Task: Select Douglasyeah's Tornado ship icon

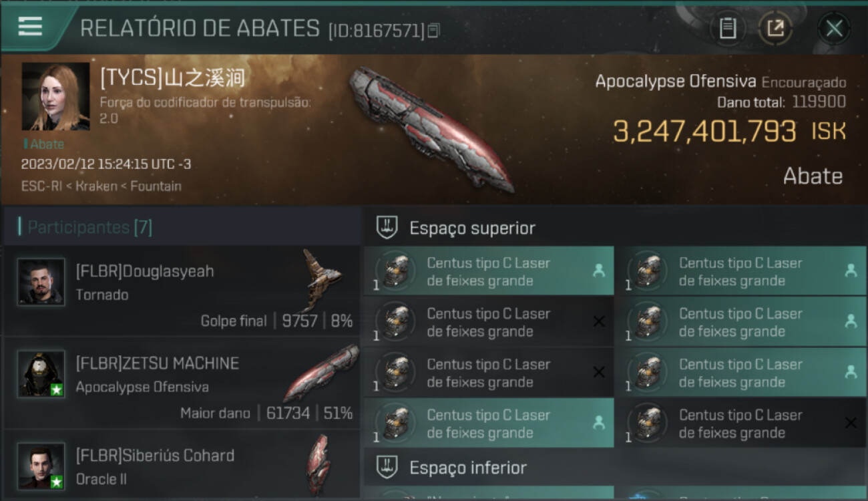Action: pos(322,279)
